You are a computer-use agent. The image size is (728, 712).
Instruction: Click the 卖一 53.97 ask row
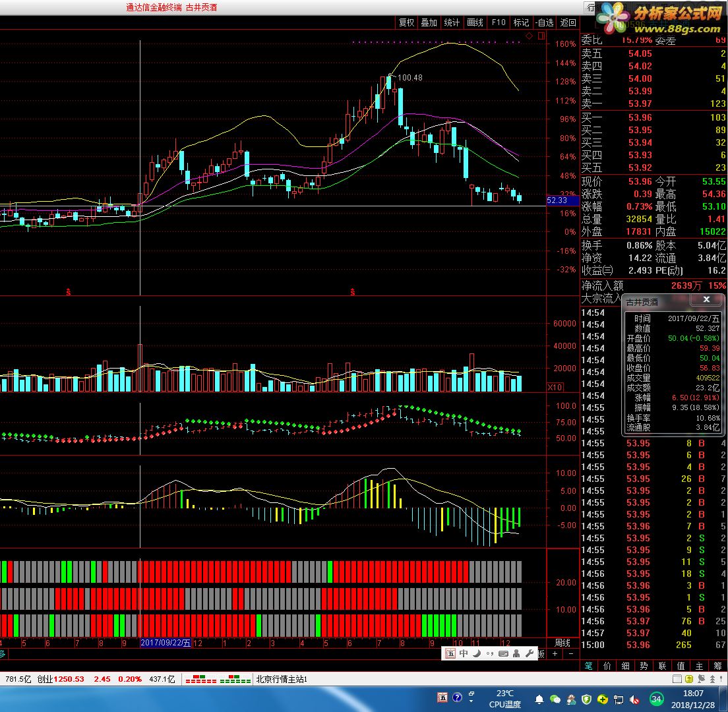(x=653, y=104)
